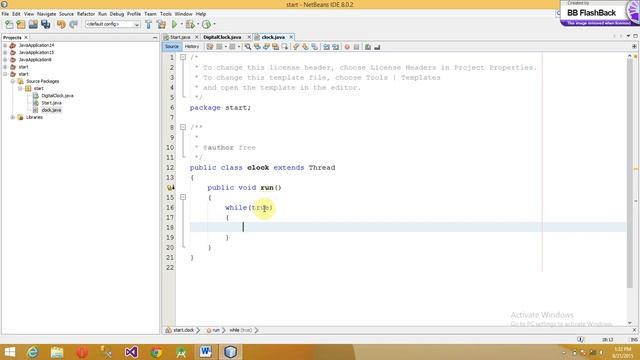Switch to the Start.java editor tab
The image size is (640, 360).
click(x=180, y=37)
